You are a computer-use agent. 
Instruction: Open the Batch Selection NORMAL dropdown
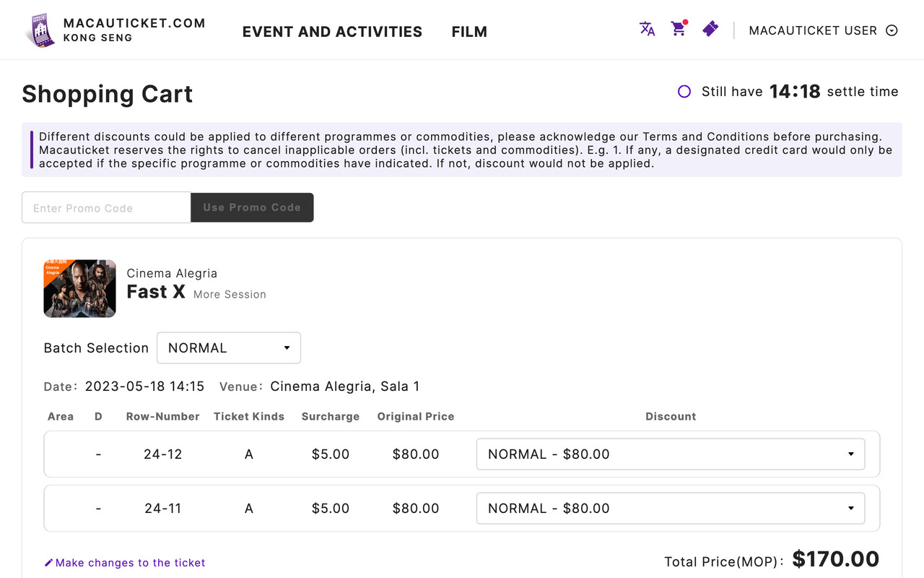point(229,348)
